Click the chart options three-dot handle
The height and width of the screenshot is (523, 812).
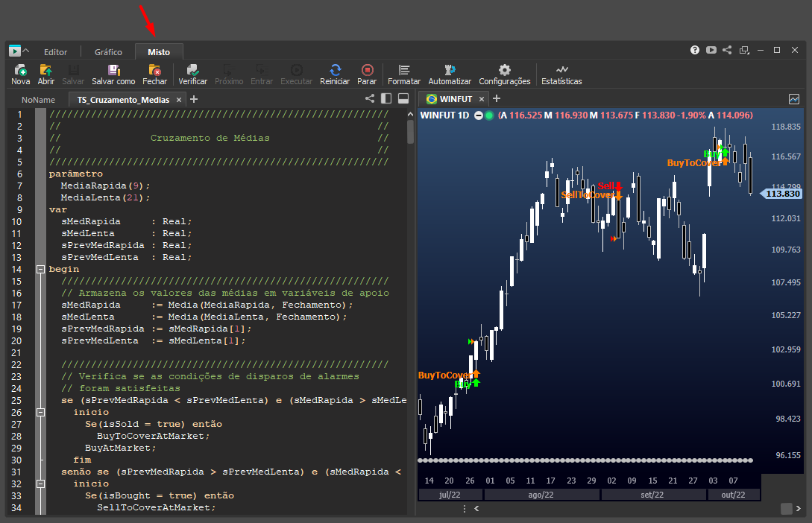pos(465,509)
